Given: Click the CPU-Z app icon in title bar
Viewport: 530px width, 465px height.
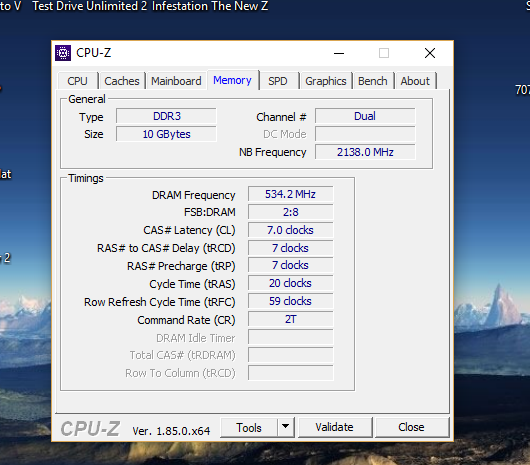Looking at the screenshot, I should [63, 53].
